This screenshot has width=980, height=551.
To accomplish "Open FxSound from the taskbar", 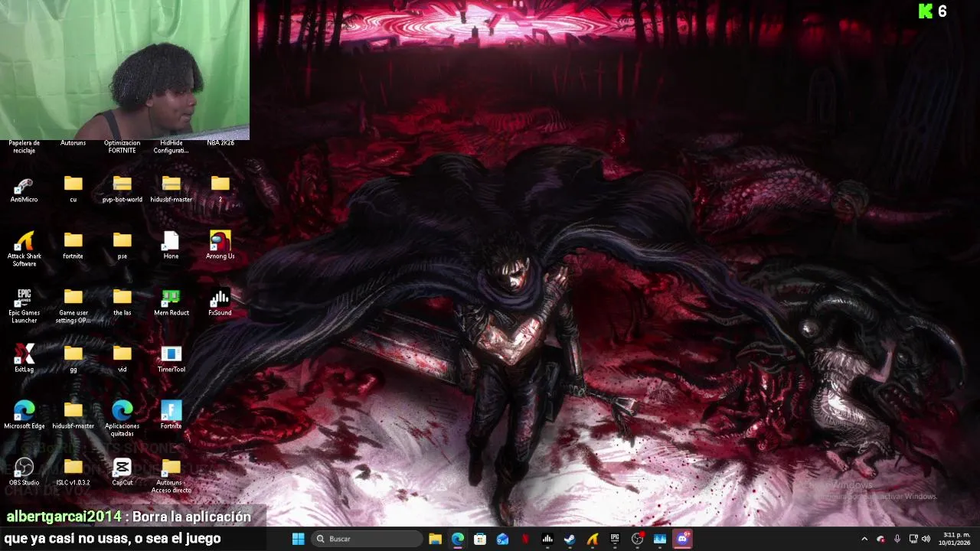I will click(x=547, y=539).
